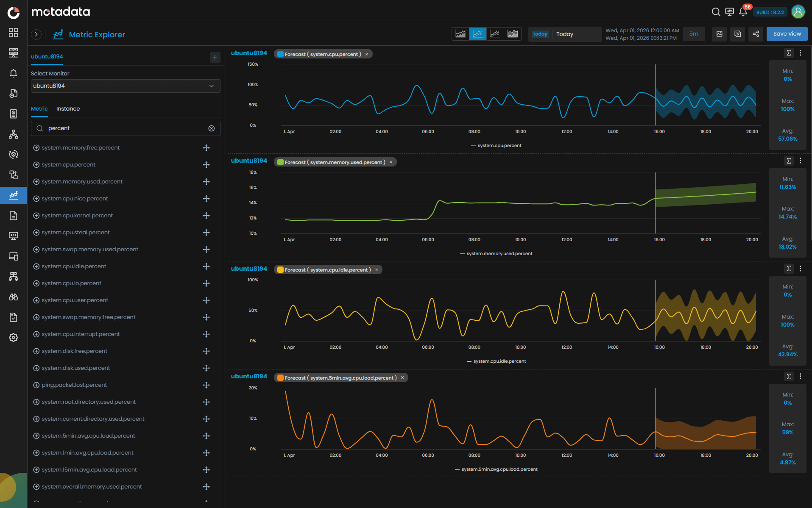This screenshot has height=508, width=812.
Task: Open the kebab menu on the cpu.idle chart
Action: click(801, 269)
